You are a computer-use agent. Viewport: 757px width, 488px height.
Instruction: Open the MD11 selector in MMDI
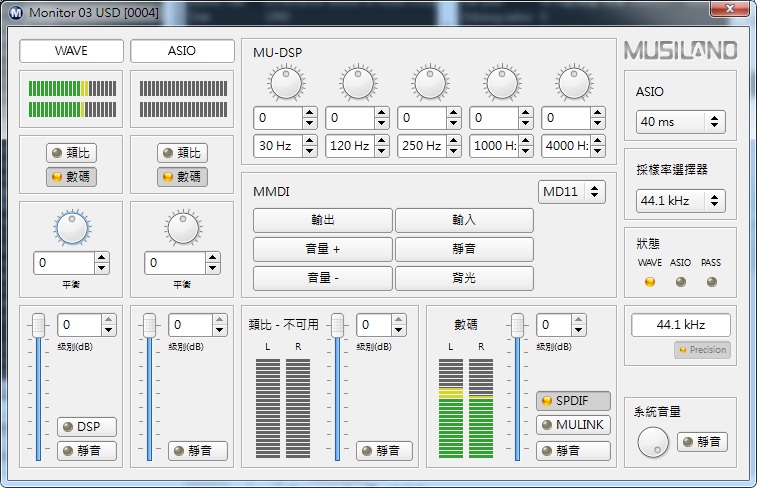[572, 191]
